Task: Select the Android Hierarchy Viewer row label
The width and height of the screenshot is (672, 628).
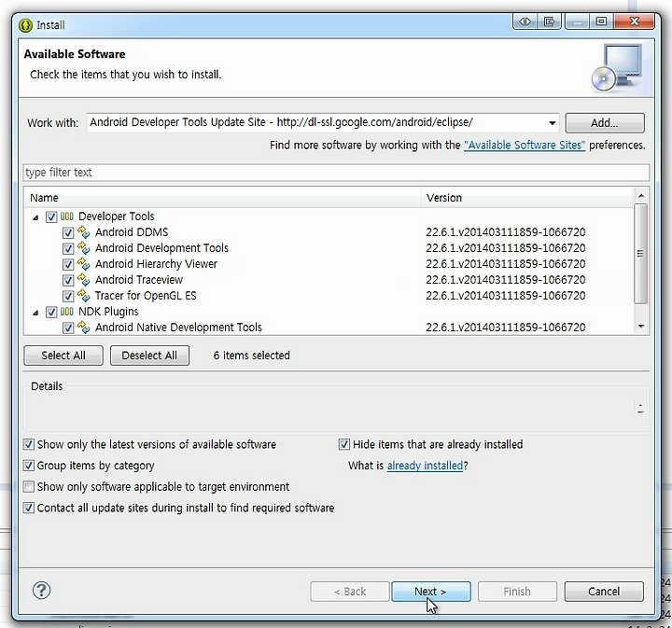Action: (x=156, y=264)
